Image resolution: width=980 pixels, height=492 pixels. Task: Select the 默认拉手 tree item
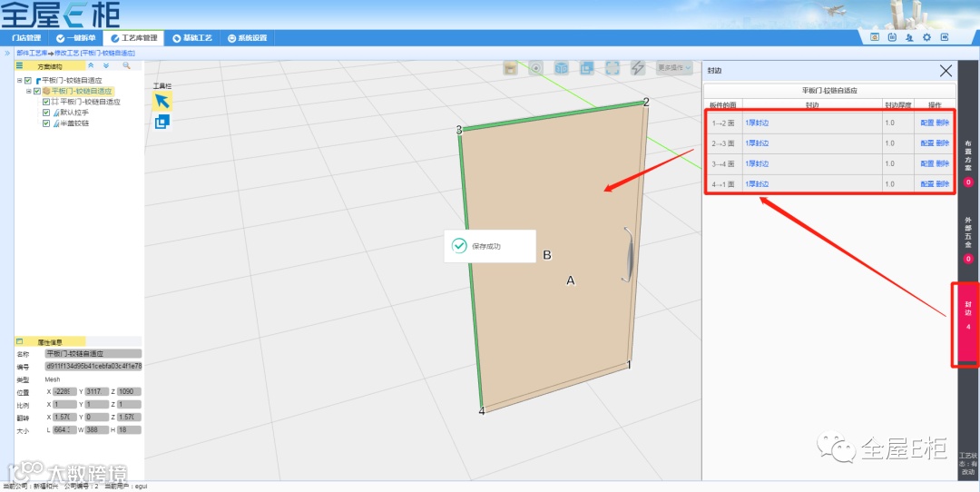coord(74,113)
